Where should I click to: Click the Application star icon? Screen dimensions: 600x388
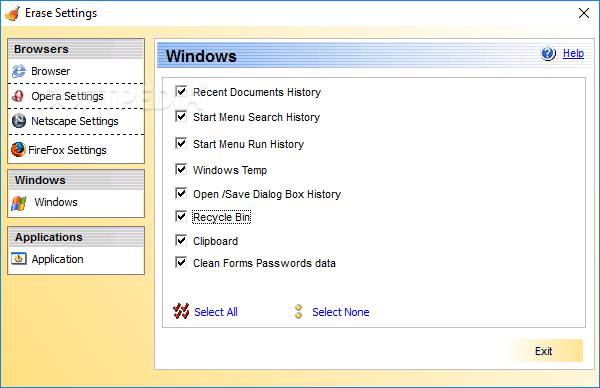19,259
